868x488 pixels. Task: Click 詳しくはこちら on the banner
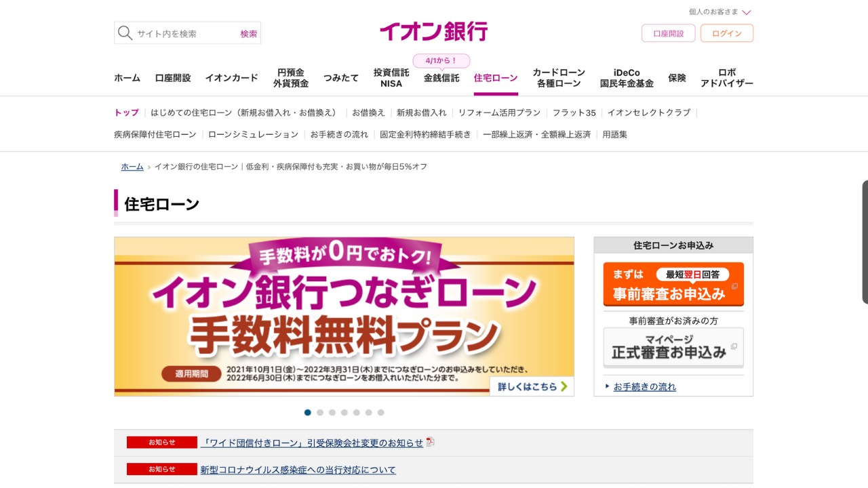[532, 386]
